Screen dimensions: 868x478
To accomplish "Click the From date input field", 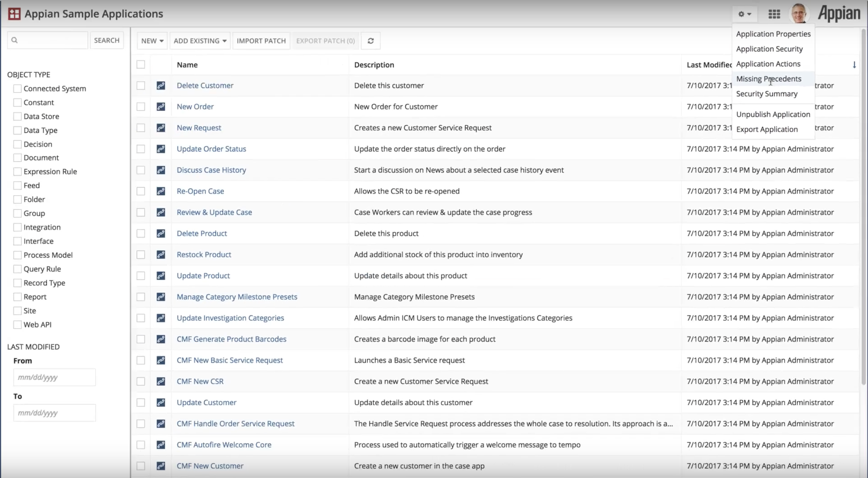I will point(54,377).
